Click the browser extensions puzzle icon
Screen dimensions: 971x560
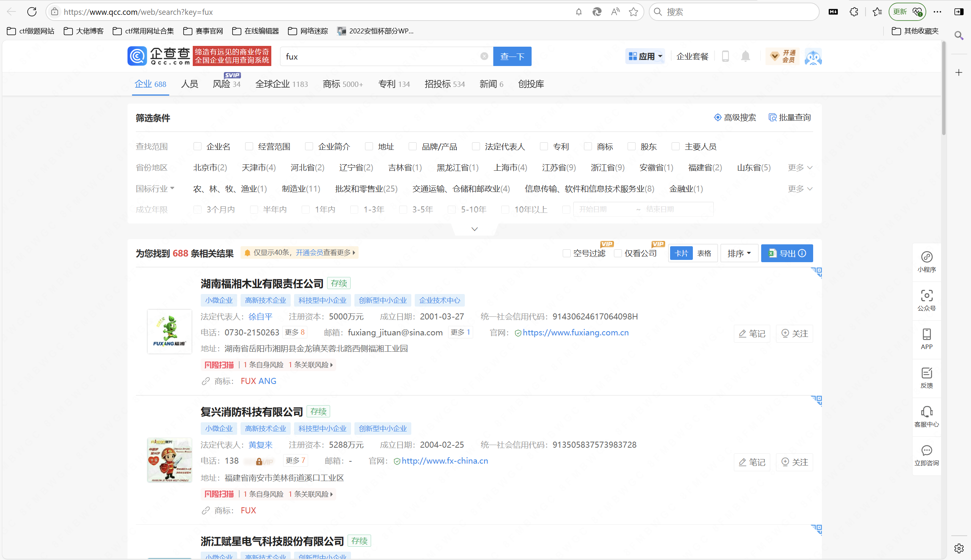tap(854, 12)
